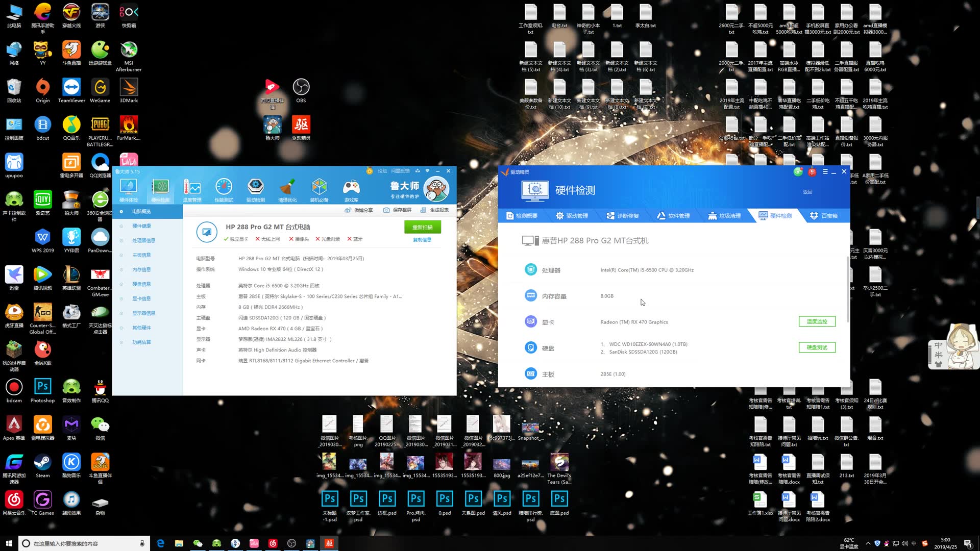Image resolution: width=980 pixels, height=551 pixels.
Task: Switch to 软件管理 tab
Action: click(x=673, y=216)
